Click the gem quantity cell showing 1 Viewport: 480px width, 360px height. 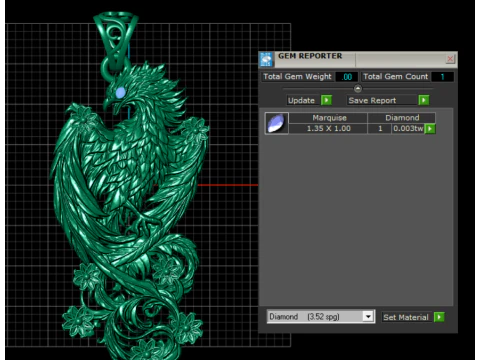tap(380, 129)
